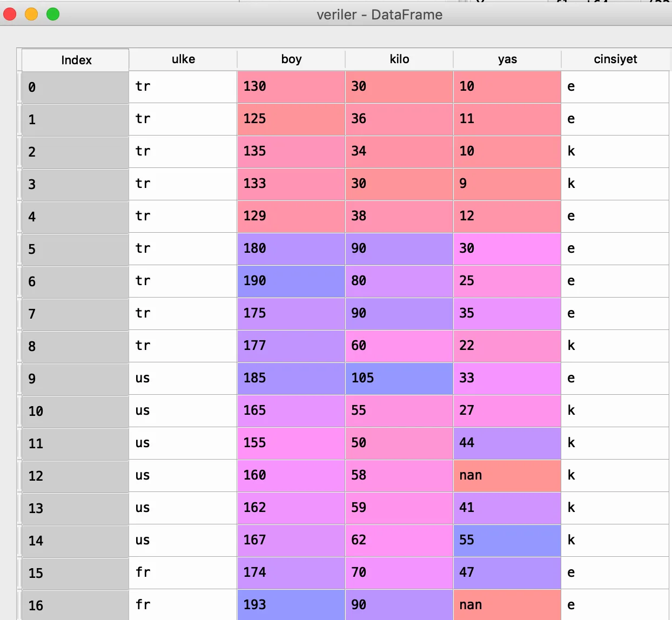Select boy cell with value 160
Viewport: 672px width, 620px height.
coord(291,476)
